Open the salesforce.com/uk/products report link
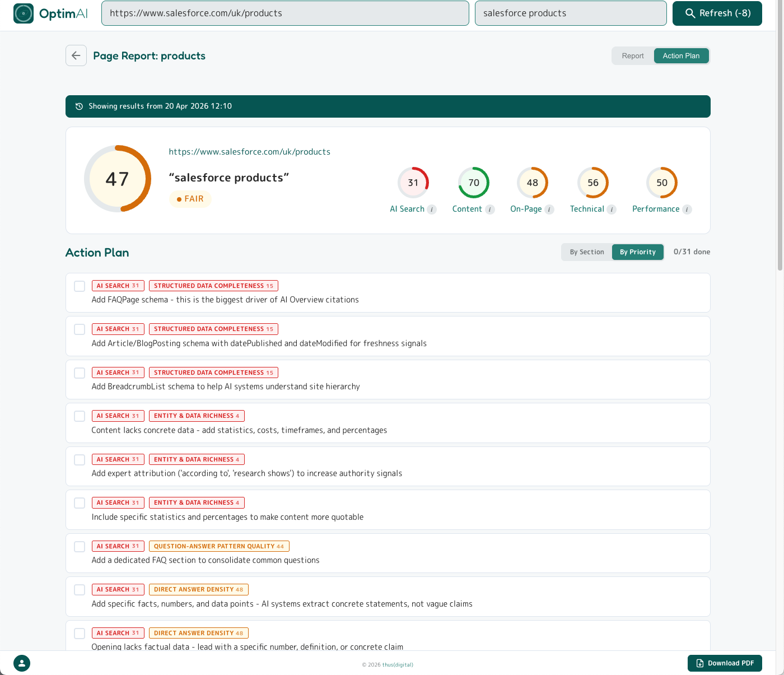 pos(250,152)
